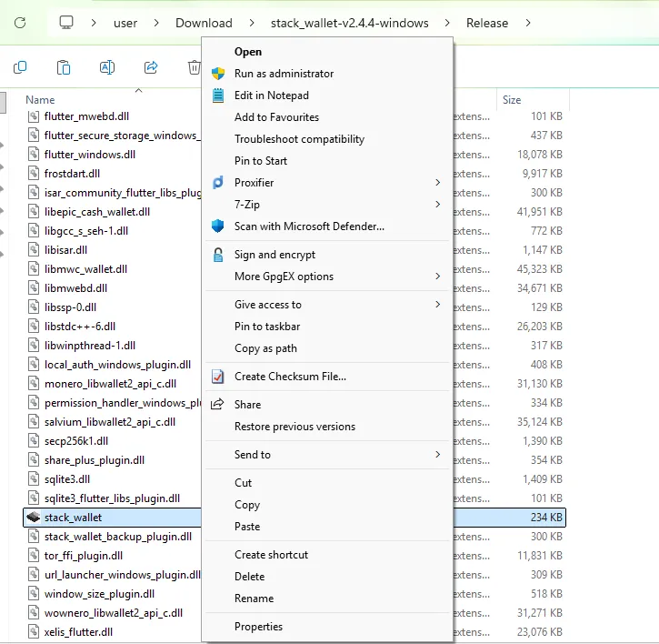Click the navigation pane scrollbar thumb

point(3,103)
